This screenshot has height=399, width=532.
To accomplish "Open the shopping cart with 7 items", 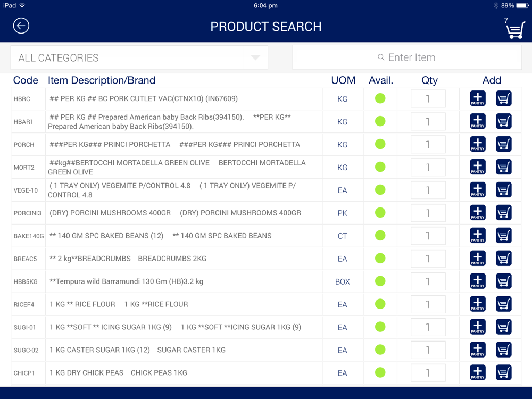I will [x=514, y=29].
